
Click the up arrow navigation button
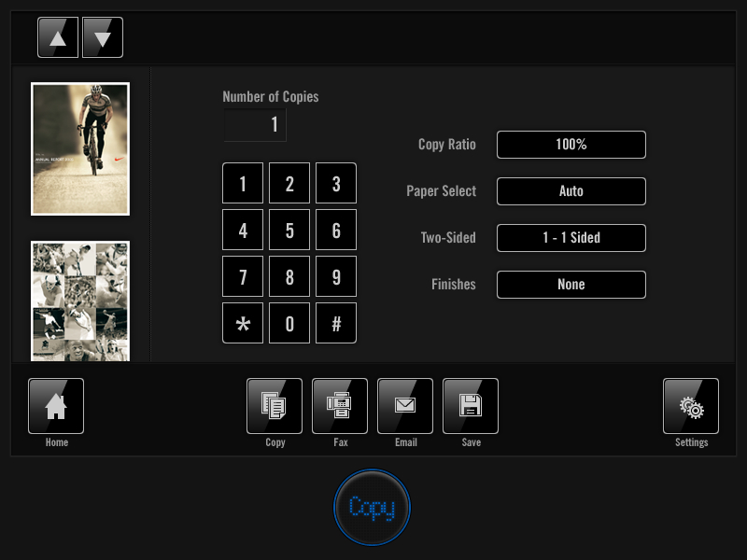58,37
